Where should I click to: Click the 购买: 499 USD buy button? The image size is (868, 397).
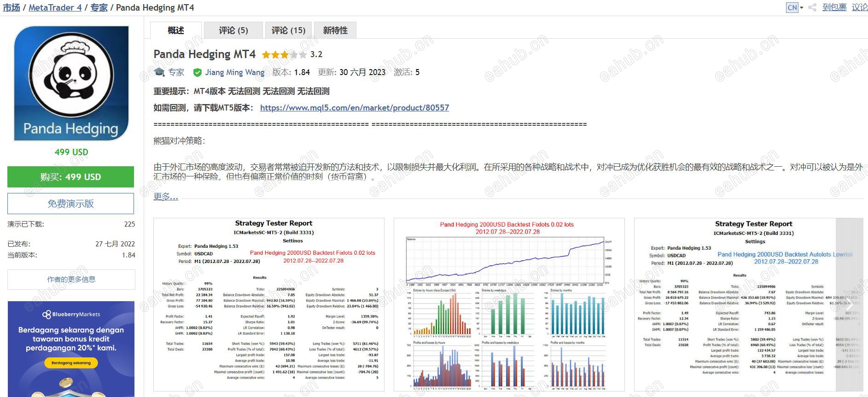point(70,177)
